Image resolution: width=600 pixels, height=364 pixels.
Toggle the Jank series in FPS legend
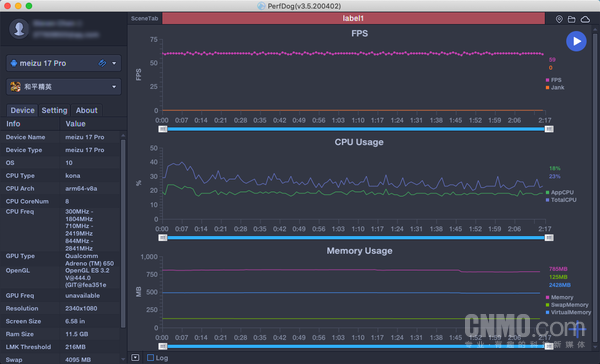click(555, 88)
